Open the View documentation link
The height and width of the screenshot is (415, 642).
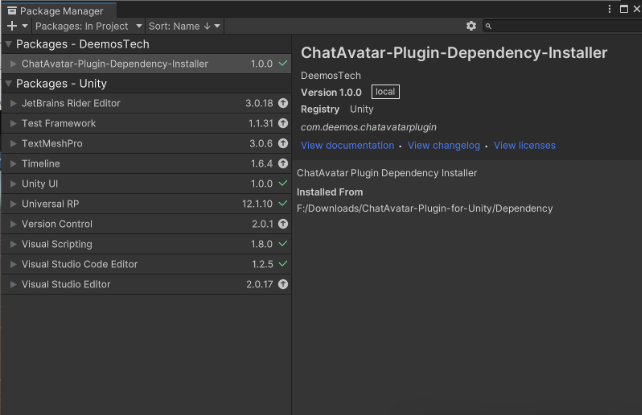pyautogui.click(x=347, y=145)
